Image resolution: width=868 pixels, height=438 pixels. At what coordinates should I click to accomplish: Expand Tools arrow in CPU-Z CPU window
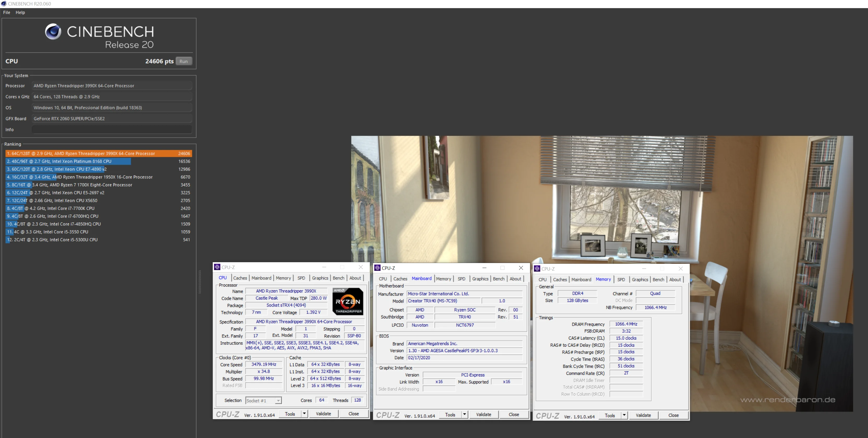tap(304, 414)
